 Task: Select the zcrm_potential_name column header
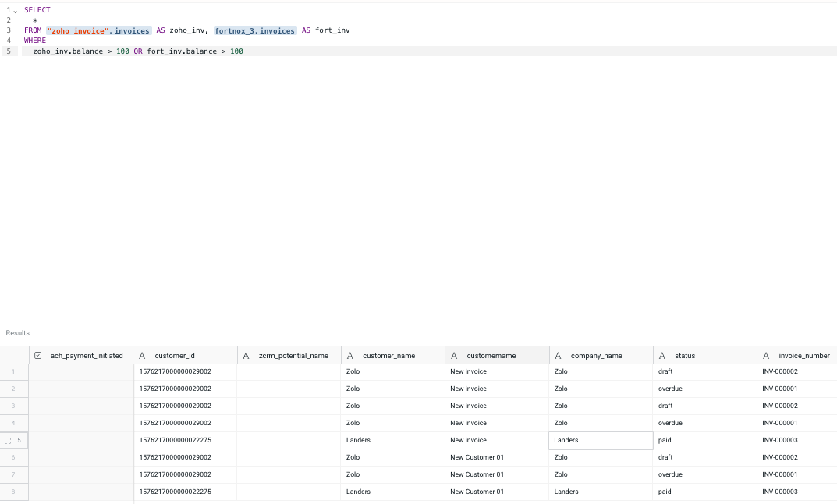pos(289,356)
